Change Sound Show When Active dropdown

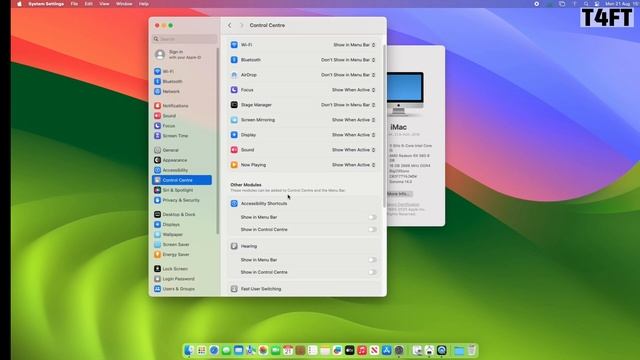pos(353,150)
